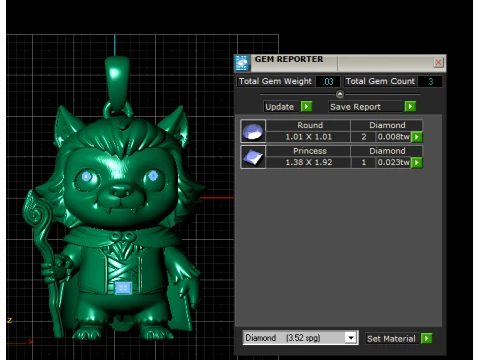Click the Total Gem Weight label
This screenshot has width=480, height=360.
275,81
